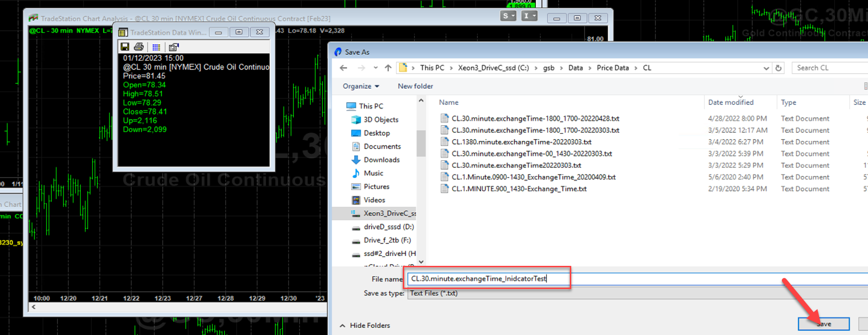Collapse folders with Hide Folders
The image size is (868, 335).
(365, 325)
